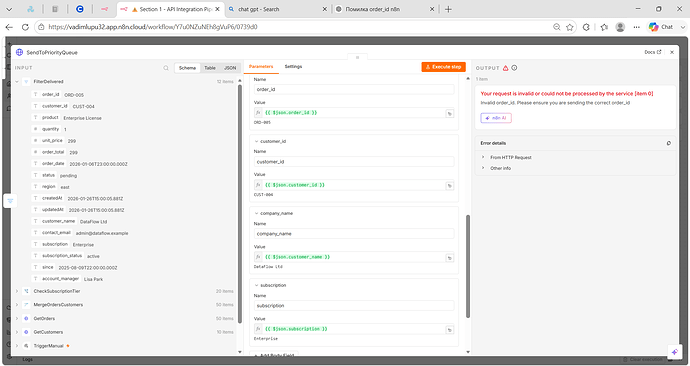690x366 pixels.
Task: Click the output error warning icon
Action: tap(506, 68)
